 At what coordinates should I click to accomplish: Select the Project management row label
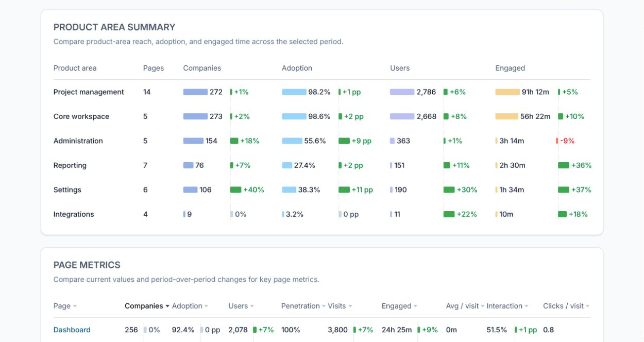click(89, 92)
